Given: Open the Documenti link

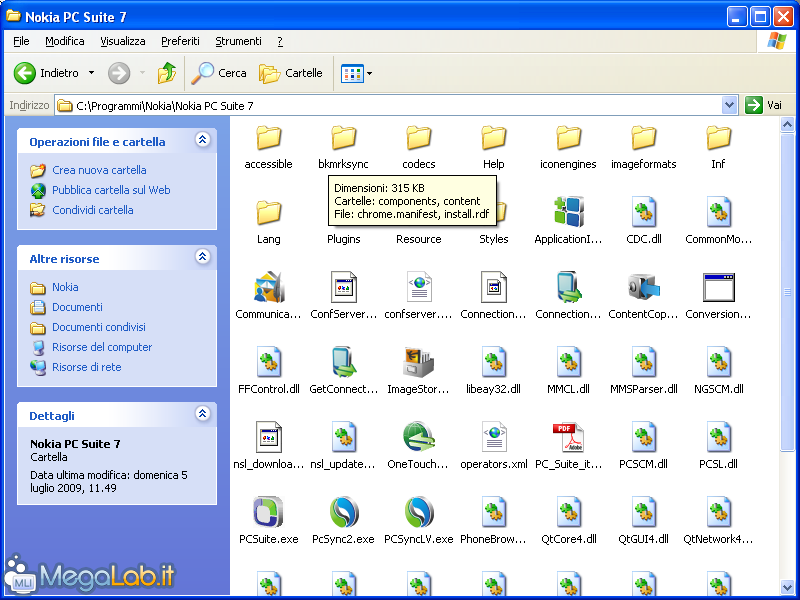Looking at the screenshot, I should pyautogui.click(x=77, y=307).
